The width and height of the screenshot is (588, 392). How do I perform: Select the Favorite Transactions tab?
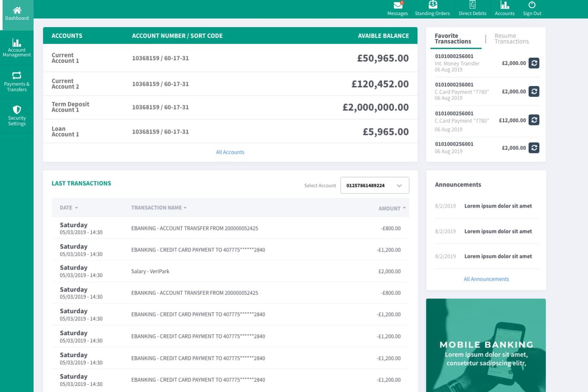click(x=453, y=39)
